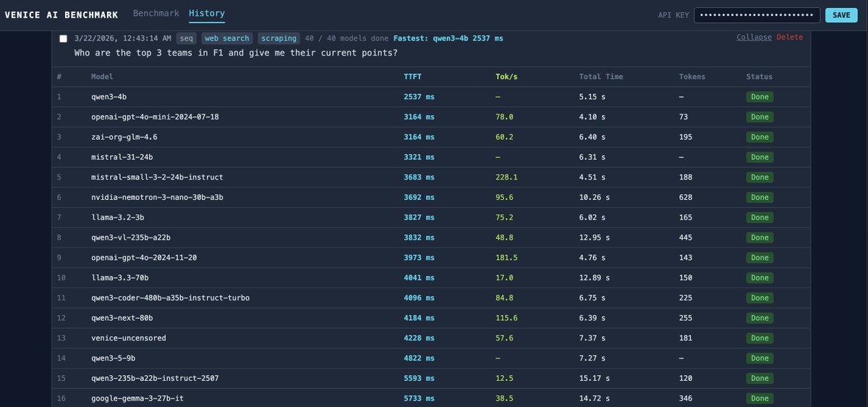Sort by the TTFT column header
The height and width of the screenshot is (407, 868).
413,76
